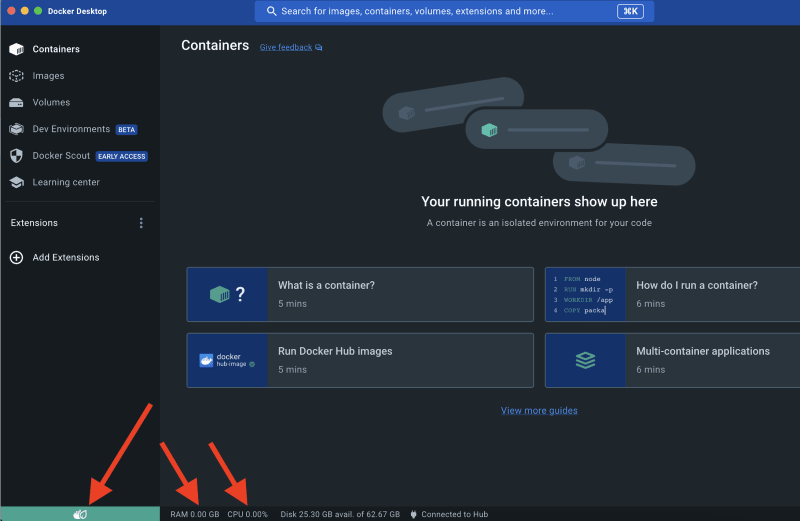Click the Learning center graduation cap icon
This screenshot has width=800, height=521.
pyautogui.click(x=16, y=182)
